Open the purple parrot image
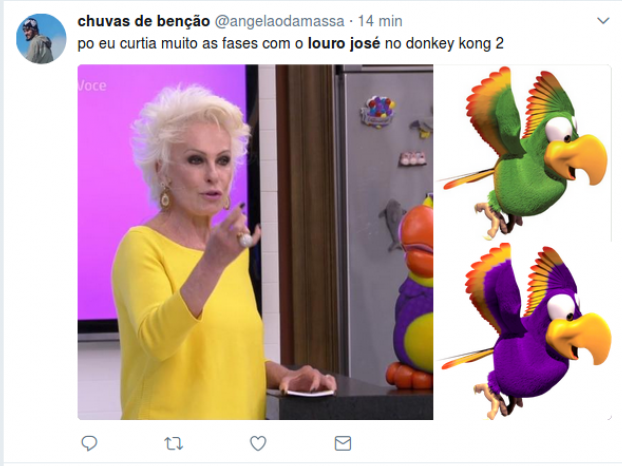The height and width of the screenshot is (466, 622). pyautogui.click(x=523, y=331)
